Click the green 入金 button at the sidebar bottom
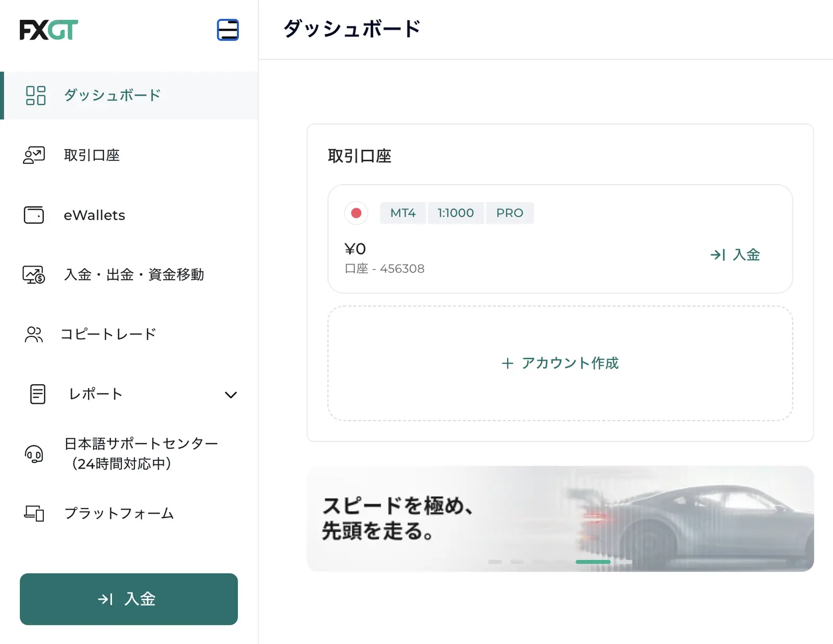Viewport: 833px width, 644px height. [x=129, y=599]
